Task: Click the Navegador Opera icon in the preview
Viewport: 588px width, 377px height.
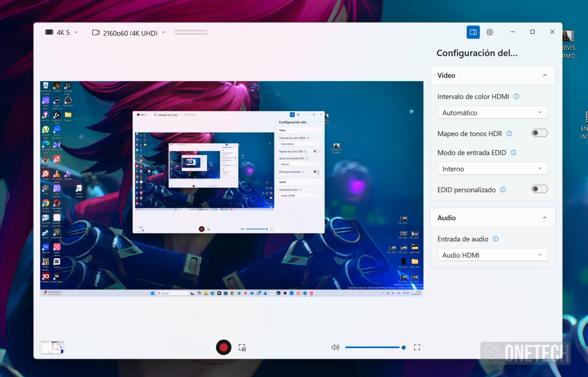Action: point(57,206)
